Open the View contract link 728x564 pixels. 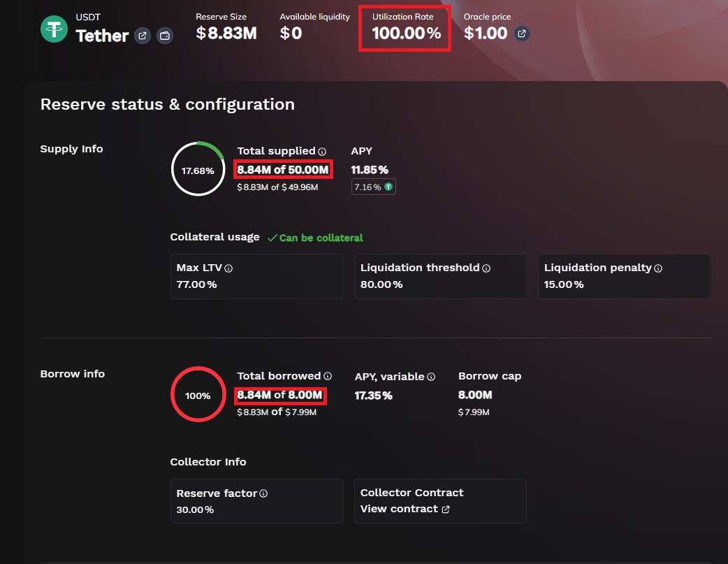(x=405, y=509)
